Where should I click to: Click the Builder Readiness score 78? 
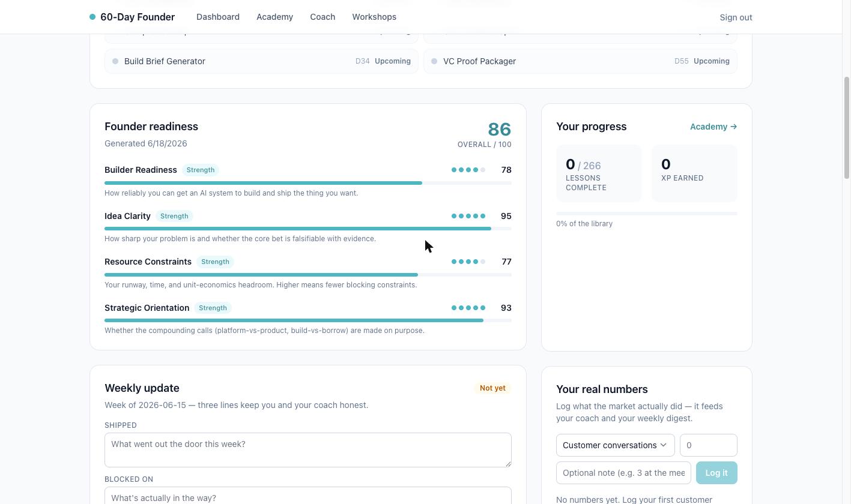506,170
